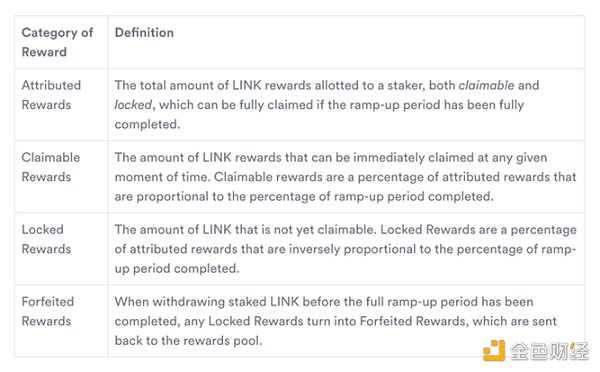
Task: Select the 'Definition' column header
Action: (x=144, y=33)
